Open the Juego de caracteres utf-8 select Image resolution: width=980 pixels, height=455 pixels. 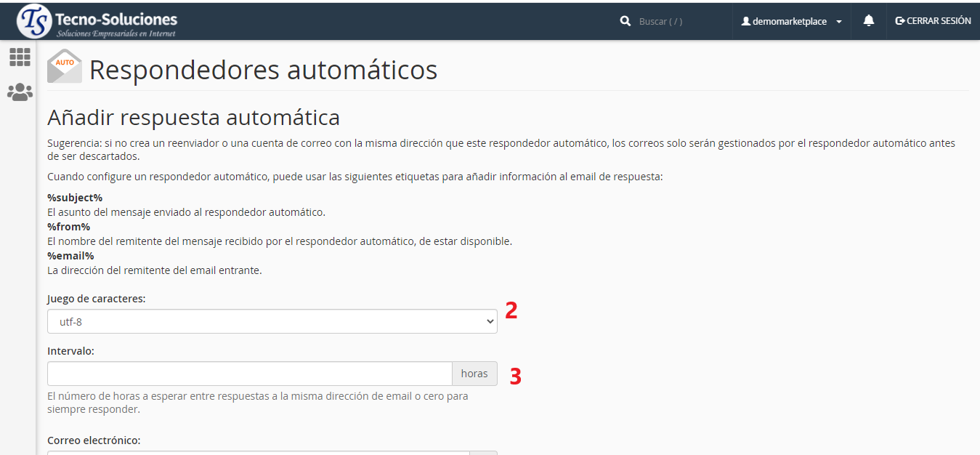coord(272,321)
